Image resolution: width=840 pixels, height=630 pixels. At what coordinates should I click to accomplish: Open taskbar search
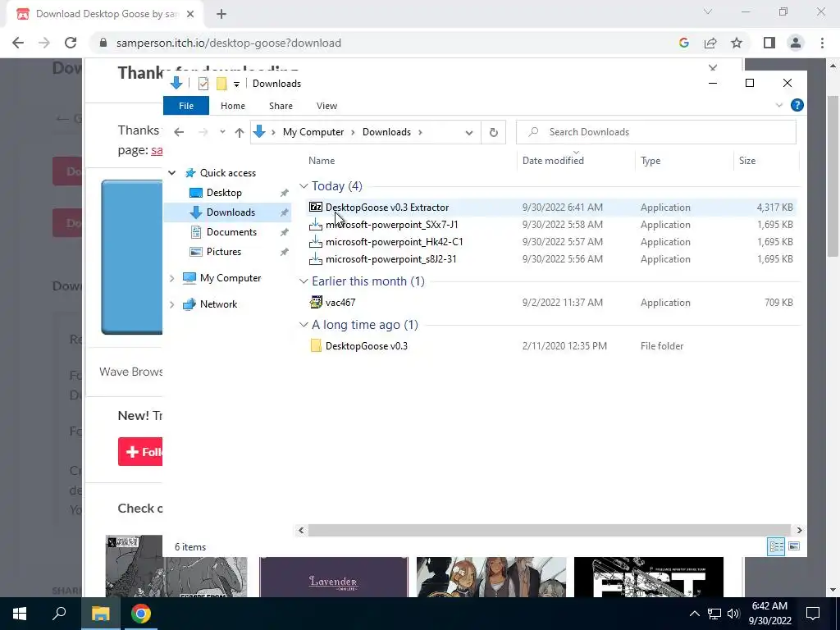pos(59,614)
